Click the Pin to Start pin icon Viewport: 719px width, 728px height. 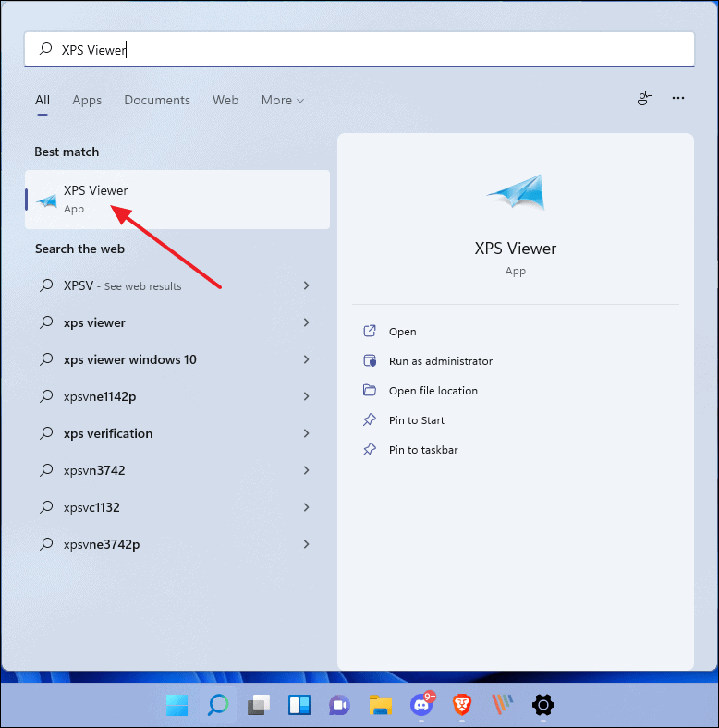pos(370,419)
